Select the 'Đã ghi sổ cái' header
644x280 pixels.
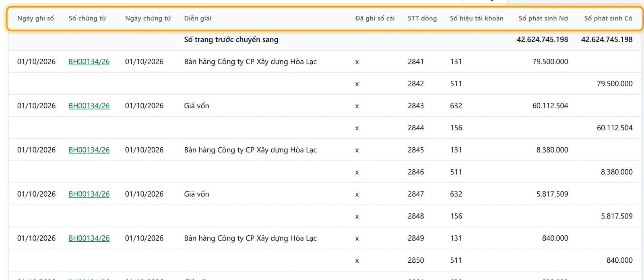[x=375, y=19]
